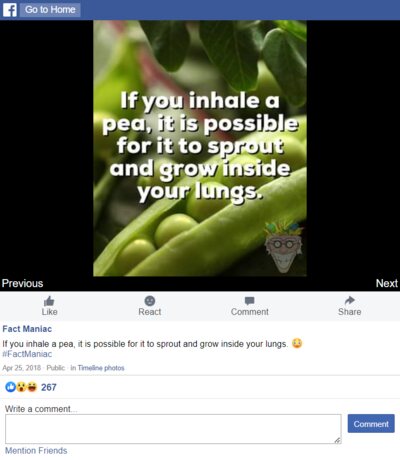
Task: Open Timeline photos album link
Action: click(x=101, y=368)
